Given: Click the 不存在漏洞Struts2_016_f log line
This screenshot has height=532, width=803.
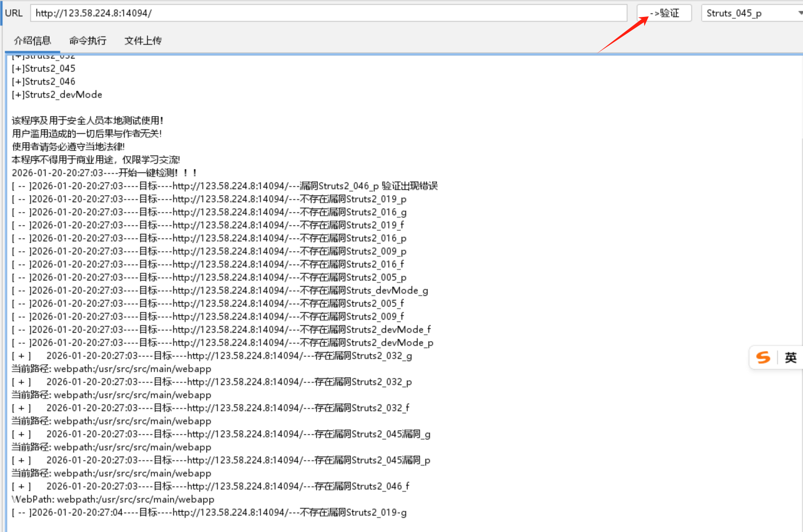Looking at the screenshot, I should (208, 264).
